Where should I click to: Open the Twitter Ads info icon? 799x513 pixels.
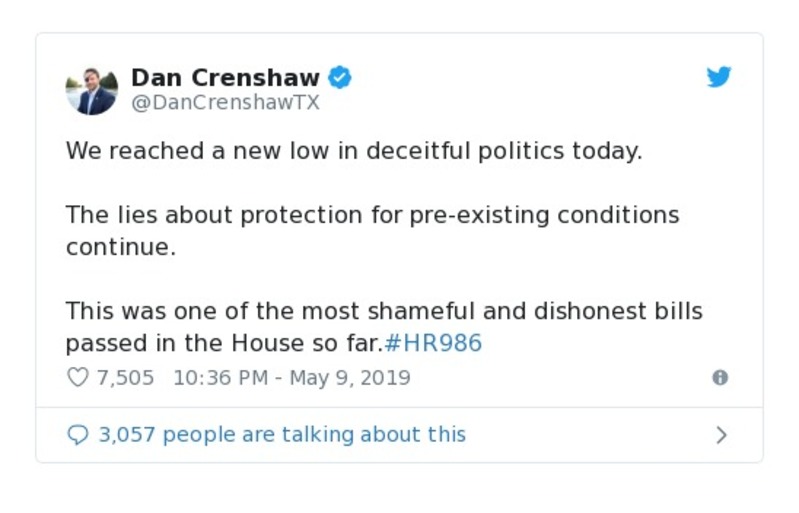click(x=719, y=378)
